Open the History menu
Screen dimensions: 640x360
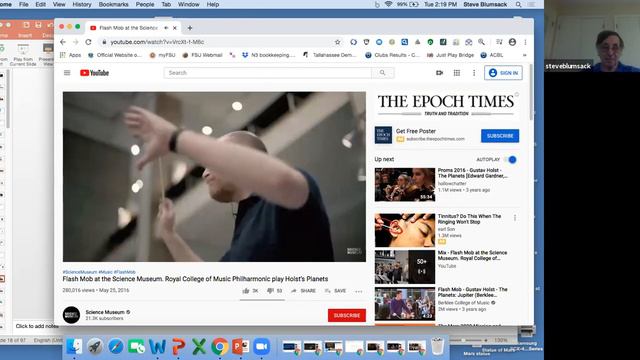tap(82, 4)
